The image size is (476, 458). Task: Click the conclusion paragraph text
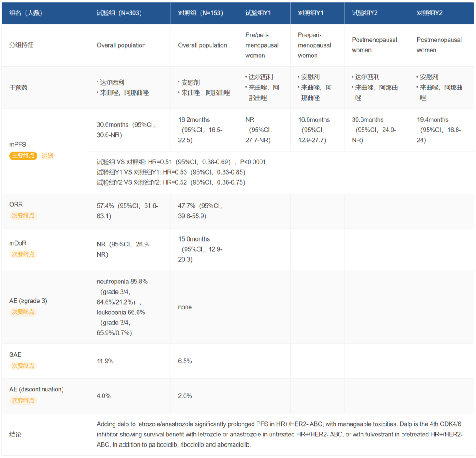279,434
